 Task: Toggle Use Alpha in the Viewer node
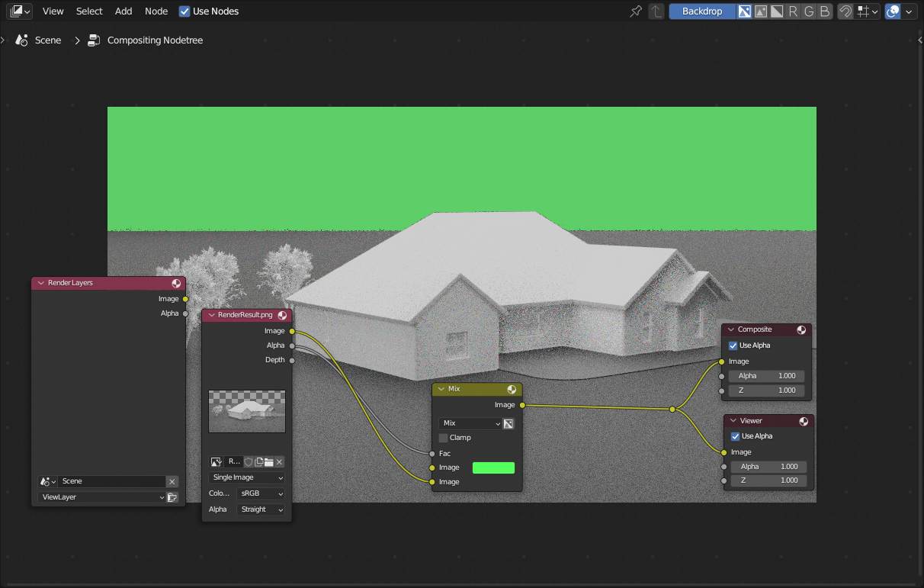[736, 436]
